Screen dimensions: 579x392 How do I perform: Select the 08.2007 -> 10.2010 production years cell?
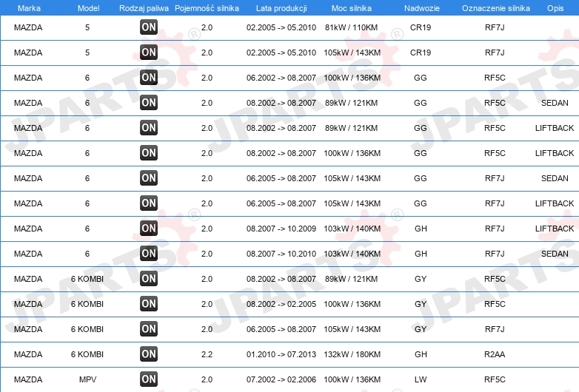[281, 254]
